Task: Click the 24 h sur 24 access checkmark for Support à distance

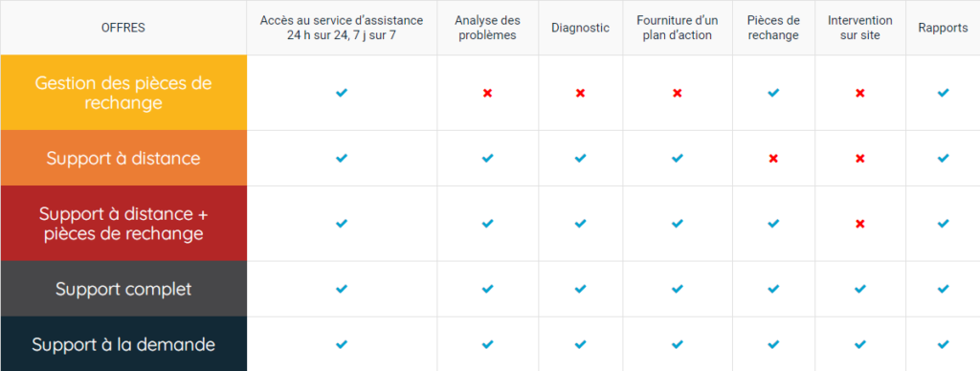Action: tap(342, 159)
